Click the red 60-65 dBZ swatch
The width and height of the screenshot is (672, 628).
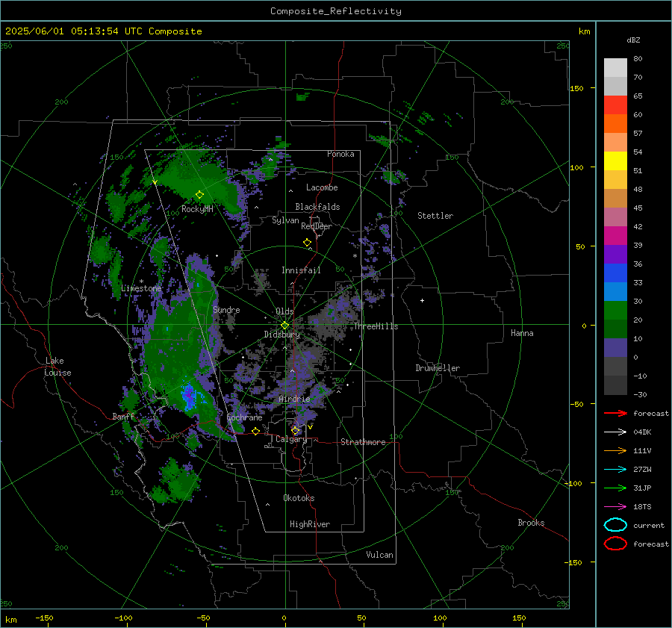tap(615, 105)
